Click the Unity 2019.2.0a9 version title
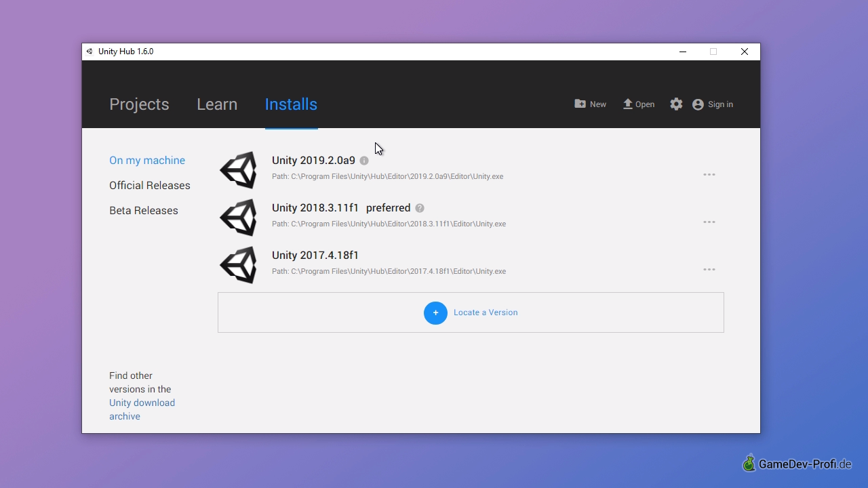 pos(313,161)
